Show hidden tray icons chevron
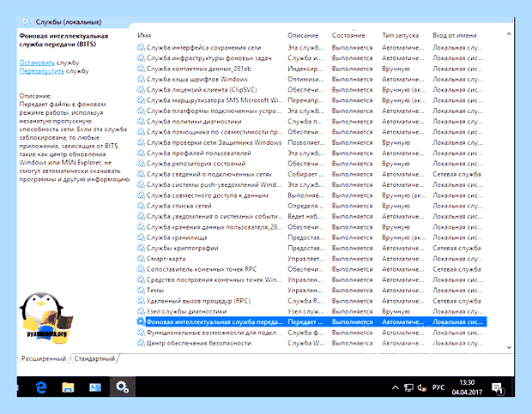Viewport: 532px width, 414px height. point(396,387)
